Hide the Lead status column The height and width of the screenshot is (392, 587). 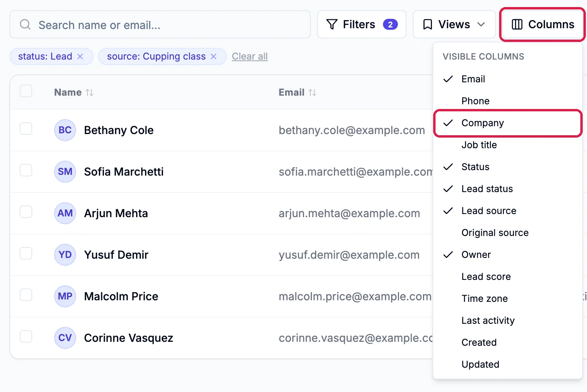click(x=508, y=189)
